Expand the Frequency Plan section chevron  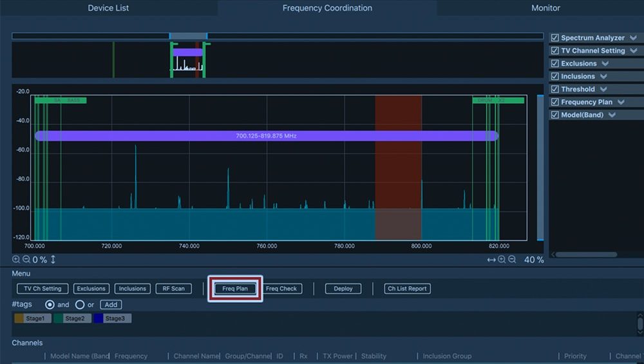click(x=621, y=102)
